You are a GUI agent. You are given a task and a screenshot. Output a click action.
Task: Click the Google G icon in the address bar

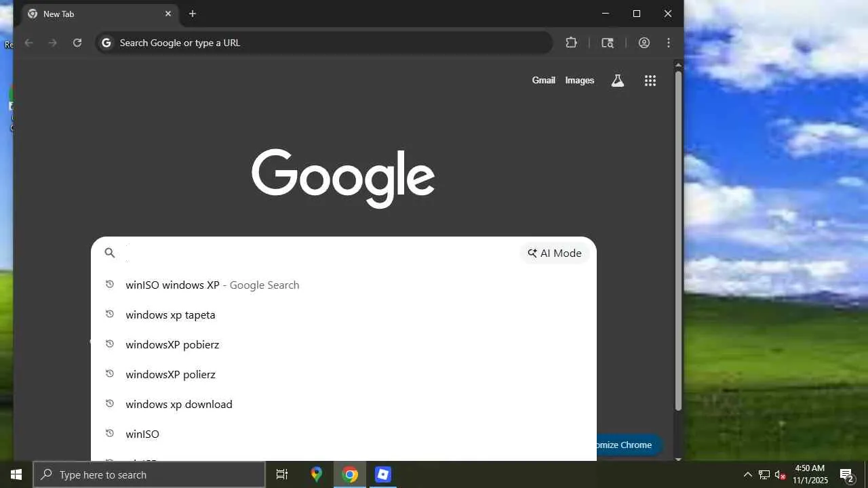[x=106, y=43]
